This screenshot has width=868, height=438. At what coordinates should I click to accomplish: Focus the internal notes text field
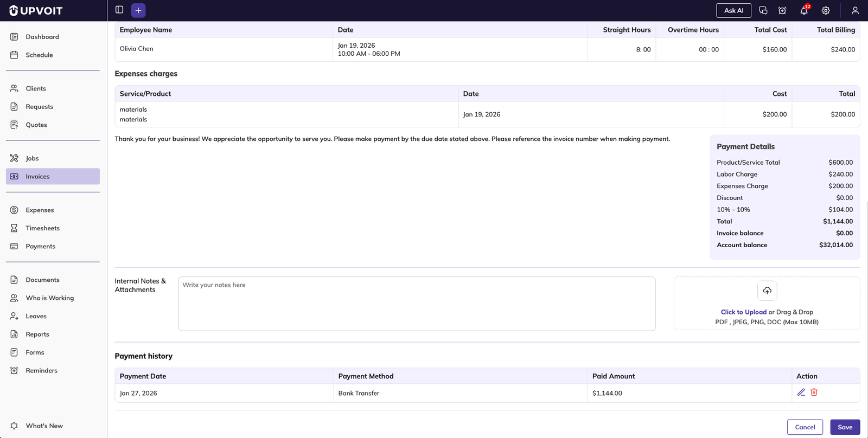(x=417, y=304)
